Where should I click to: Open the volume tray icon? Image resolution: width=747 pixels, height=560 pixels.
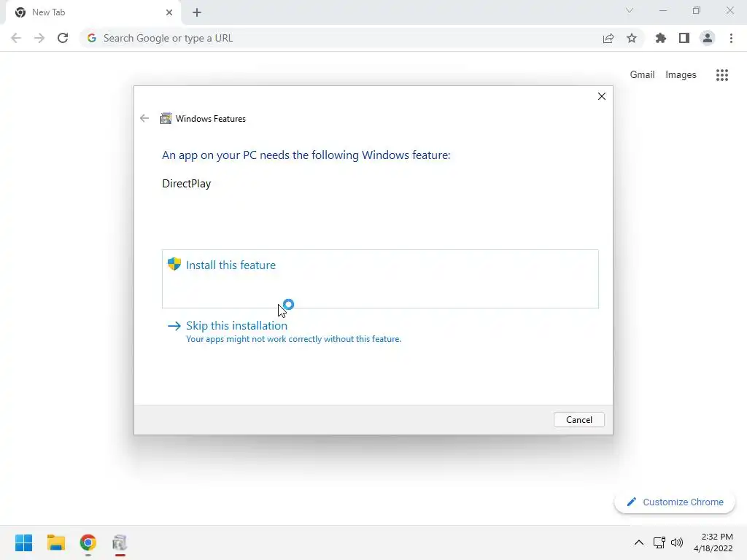tap(677, 542)
